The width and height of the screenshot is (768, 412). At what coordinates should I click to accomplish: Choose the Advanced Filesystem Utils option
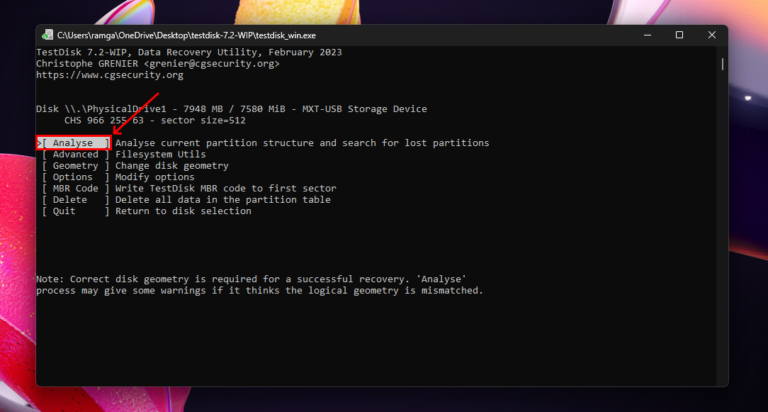(75, 155)
